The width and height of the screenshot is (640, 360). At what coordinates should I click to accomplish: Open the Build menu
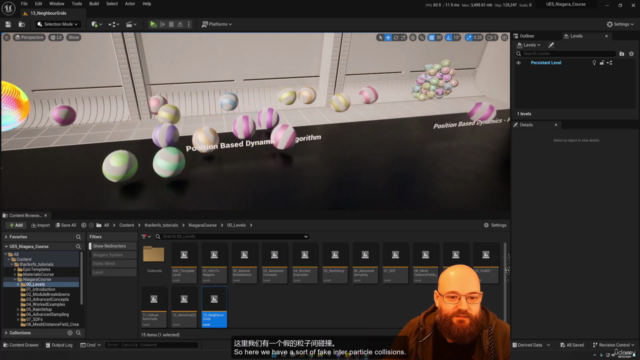(x=94, y=4)
